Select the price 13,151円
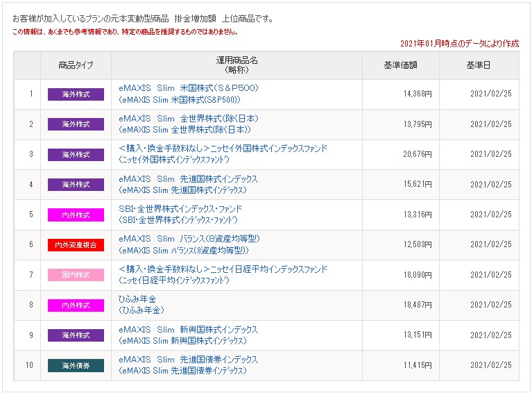Viewport: 532px width, 393px height. (418, 335)
